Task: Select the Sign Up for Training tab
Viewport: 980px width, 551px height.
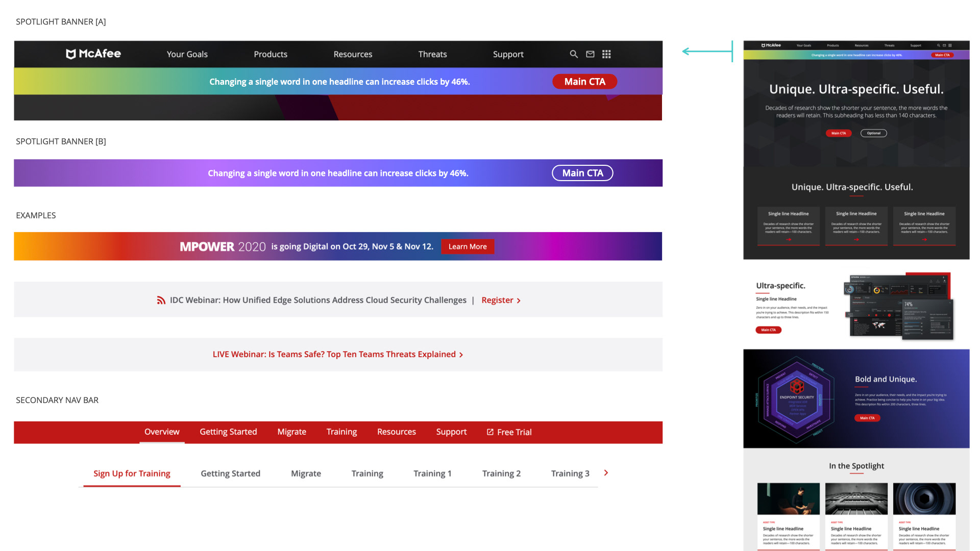Action: 132,473
